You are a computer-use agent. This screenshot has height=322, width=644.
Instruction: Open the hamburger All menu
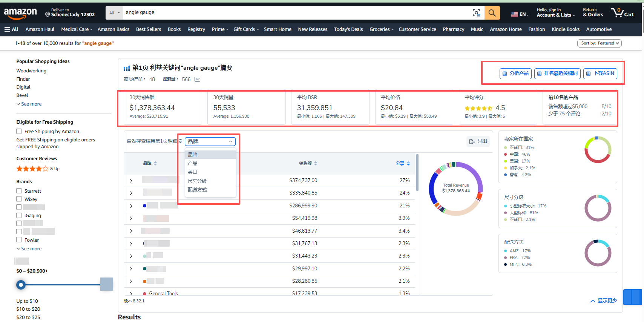[x=11, y=29]
